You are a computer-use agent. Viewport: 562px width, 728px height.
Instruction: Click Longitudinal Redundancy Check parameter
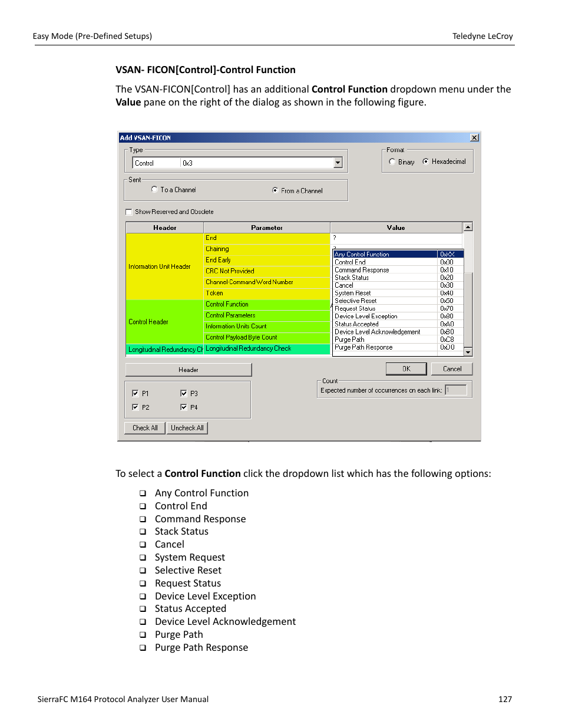pos(267,348)
